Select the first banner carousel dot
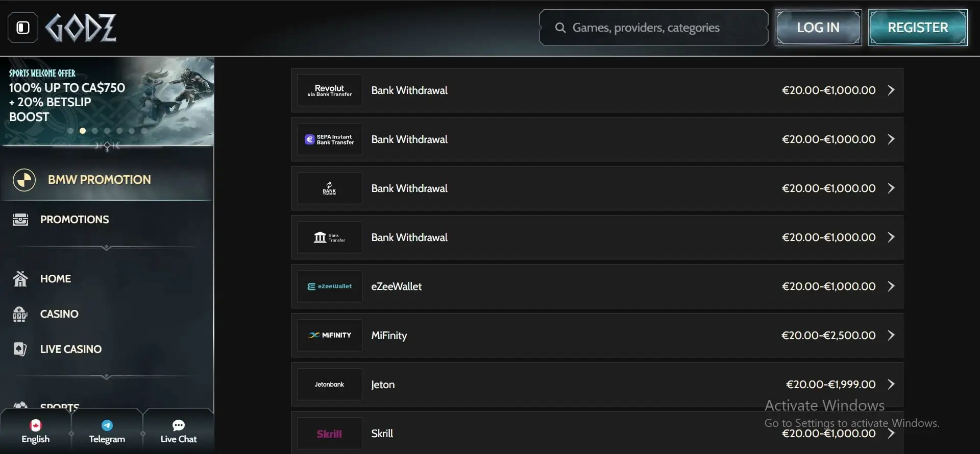This screenshot has width=980, height=454. [70, 131]
